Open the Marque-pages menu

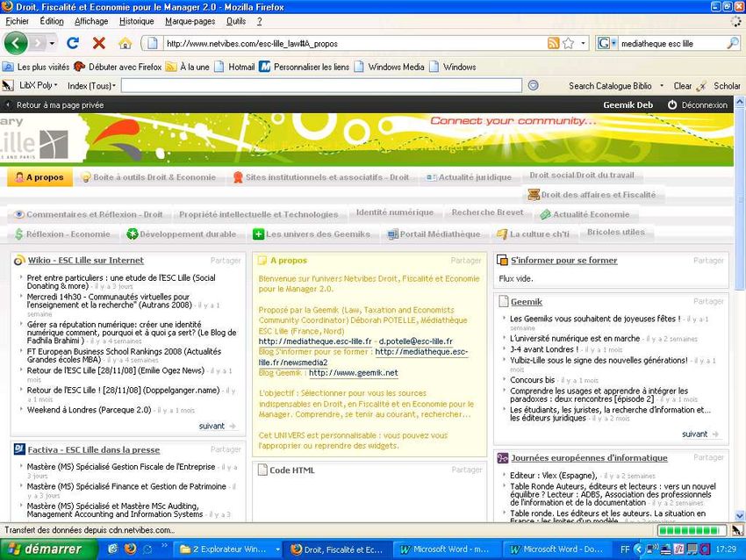click(190, 21)
